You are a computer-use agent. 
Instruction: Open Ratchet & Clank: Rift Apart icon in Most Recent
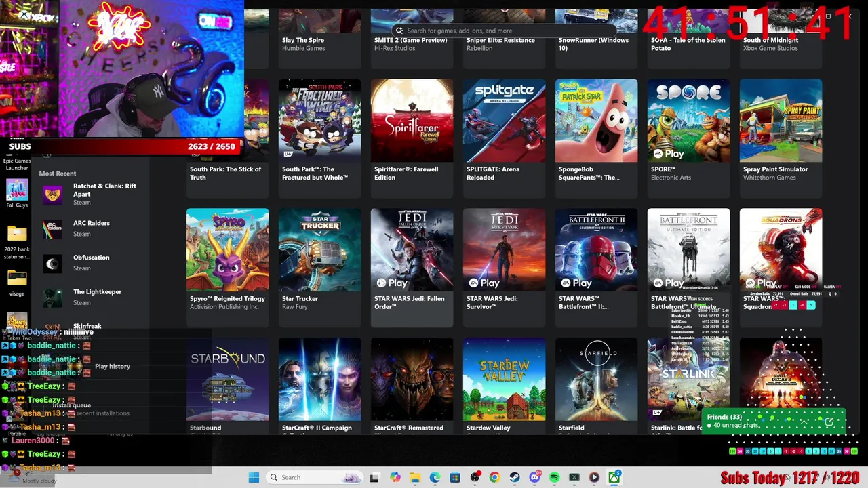click(53, 195)
